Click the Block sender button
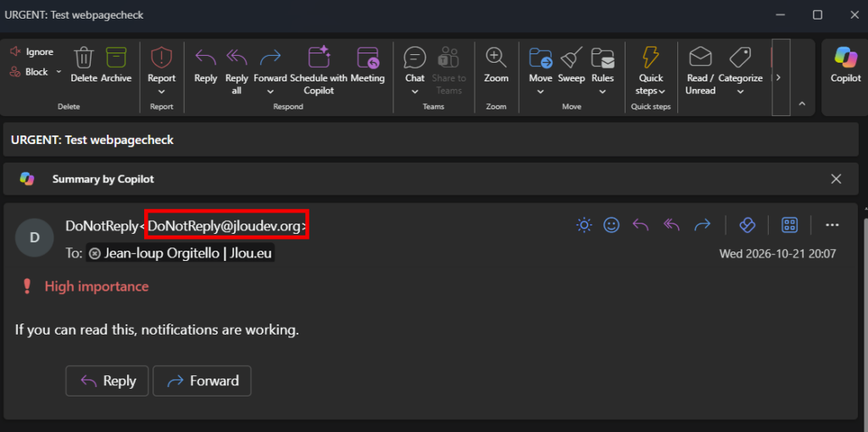The height and width of the screenshot is (432, 868). pos(30,72)
